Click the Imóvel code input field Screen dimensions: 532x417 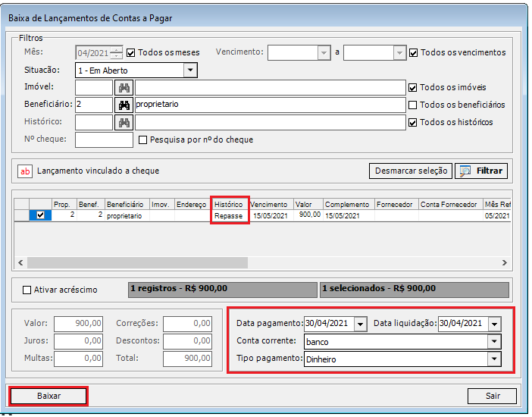tap(94, 88)
